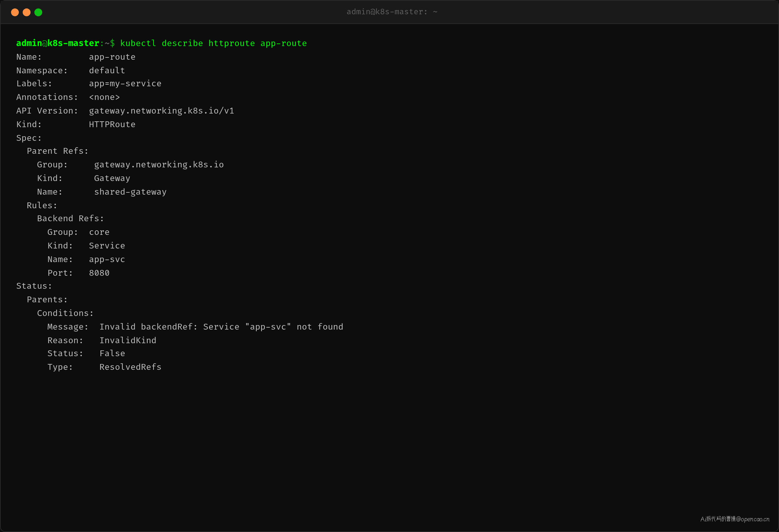Click the parent Kind value Gateway
The height and width of the screenshot is (532, 779).
click(x=112, y=178)
